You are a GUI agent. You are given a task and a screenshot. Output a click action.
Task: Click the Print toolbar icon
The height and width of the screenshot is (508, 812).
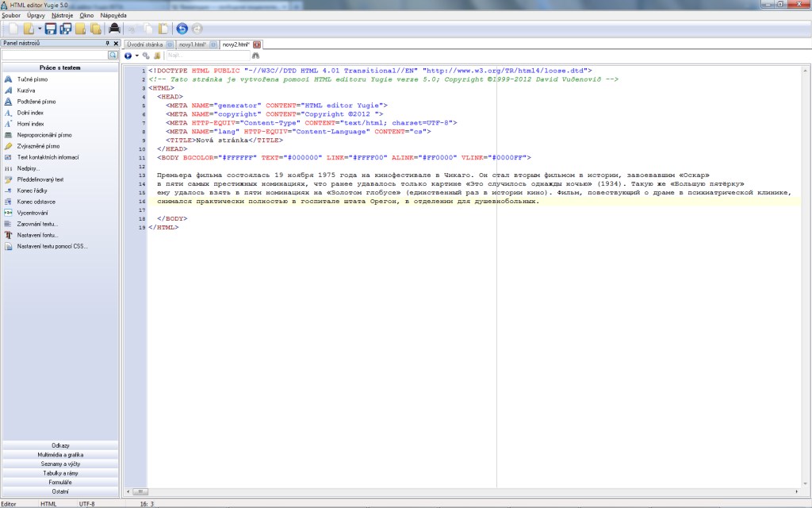tap(114, 29)
